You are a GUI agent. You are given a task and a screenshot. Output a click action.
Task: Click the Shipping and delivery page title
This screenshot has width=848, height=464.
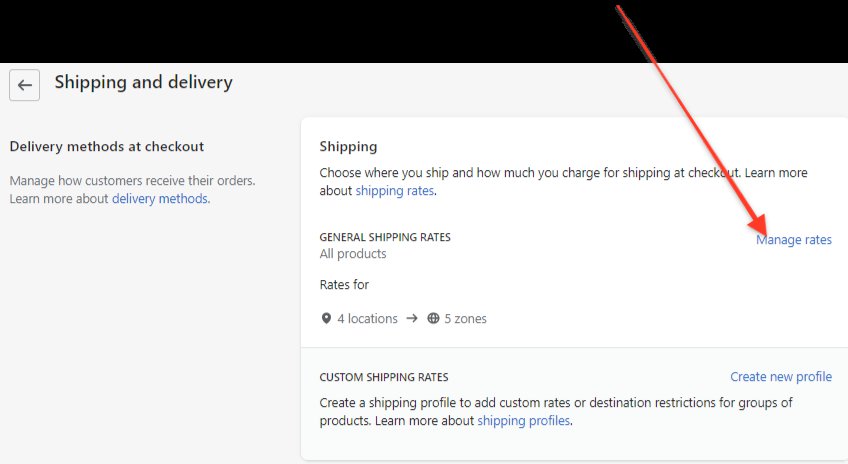[143, 82]
